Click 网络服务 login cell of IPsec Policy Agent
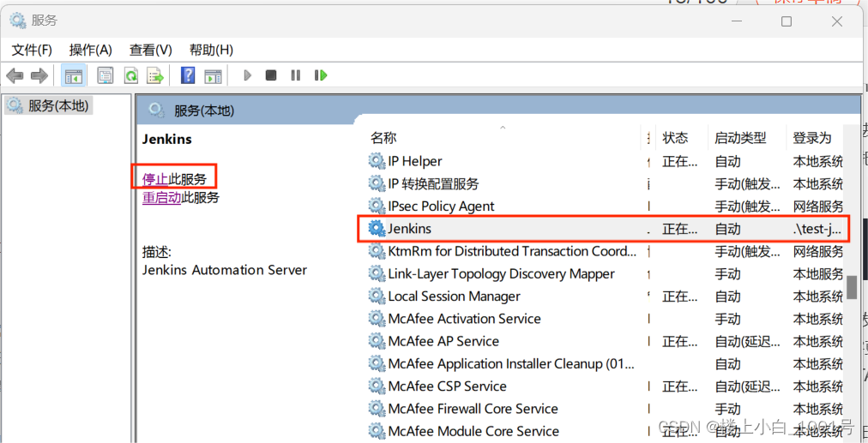Screen dimensions: 868x443 [817, 207]
